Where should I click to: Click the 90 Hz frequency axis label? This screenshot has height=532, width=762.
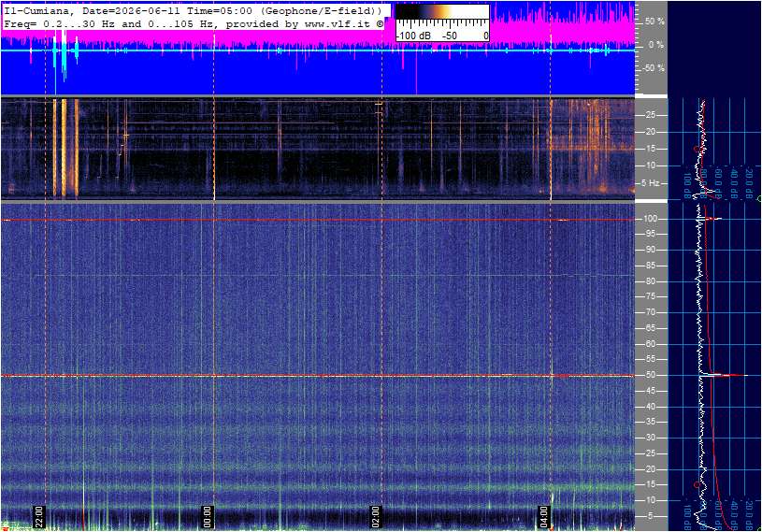point(650,250)
